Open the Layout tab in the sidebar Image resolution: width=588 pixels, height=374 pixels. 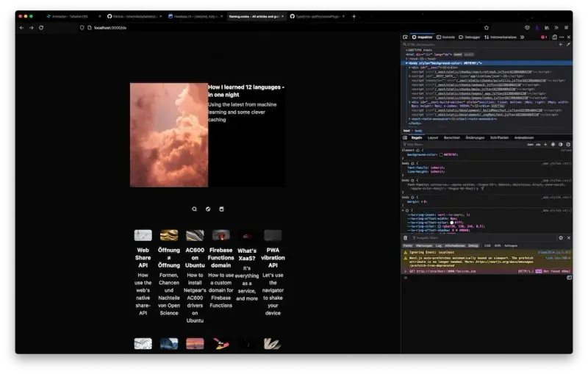tap(433, 137)
